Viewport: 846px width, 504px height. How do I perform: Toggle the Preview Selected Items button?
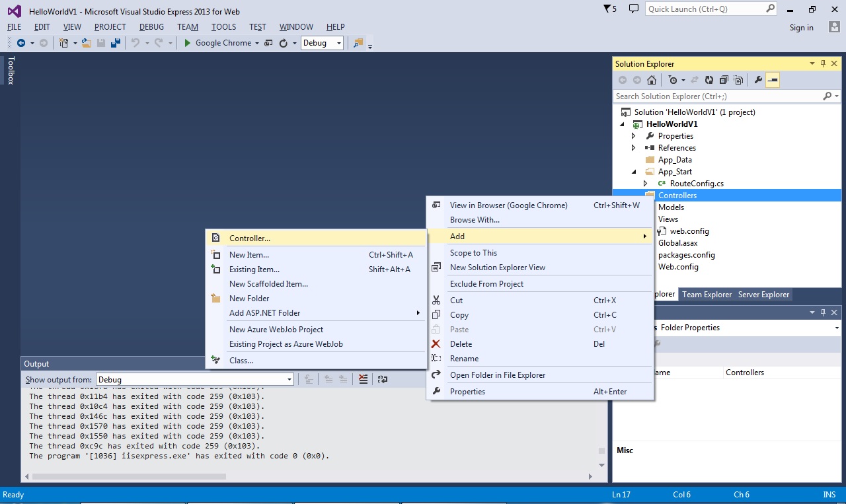(773, 80)
